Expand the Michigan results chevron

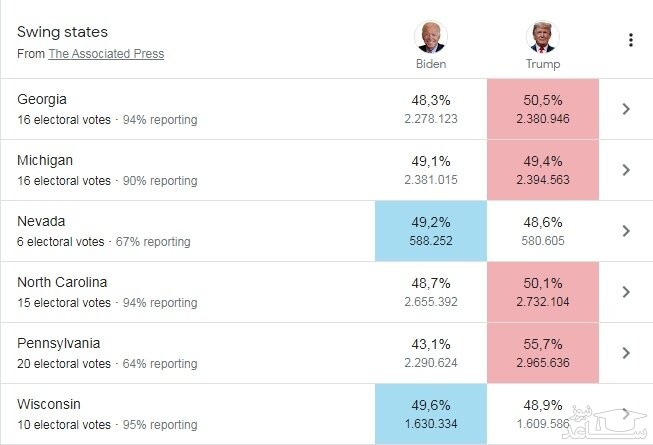point(626,170)
